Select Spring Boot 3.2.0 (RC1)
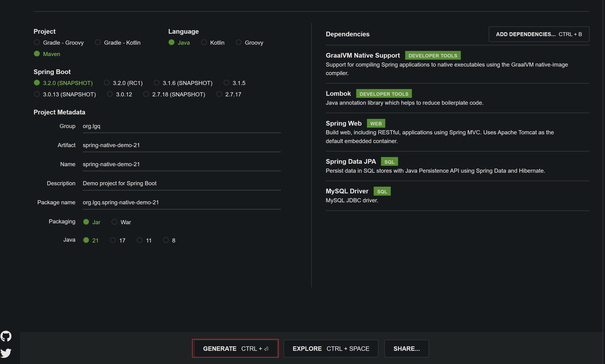This screenshot has height=364, width=605. pyautogui.click(x=123, y=83)
